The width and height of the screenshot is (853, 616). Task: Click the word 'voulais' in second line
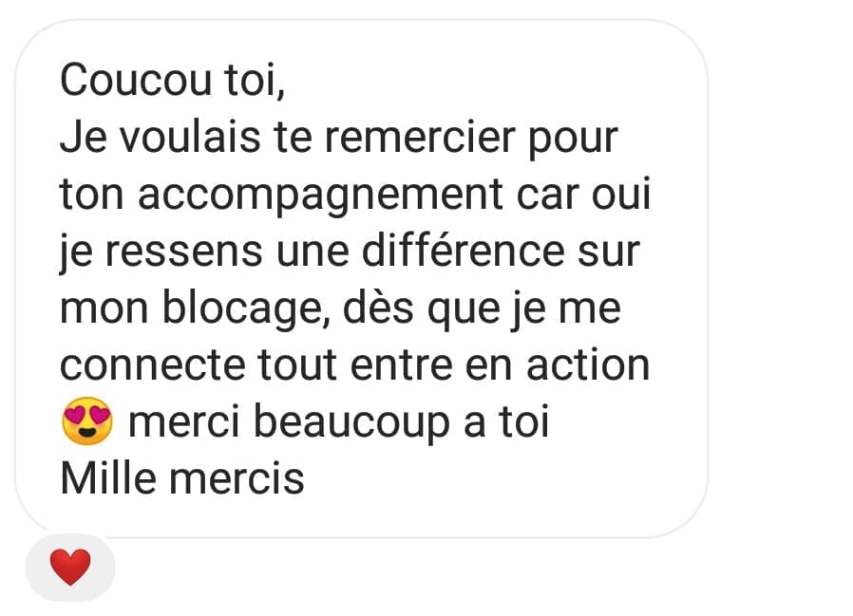[x=190, y=137]
